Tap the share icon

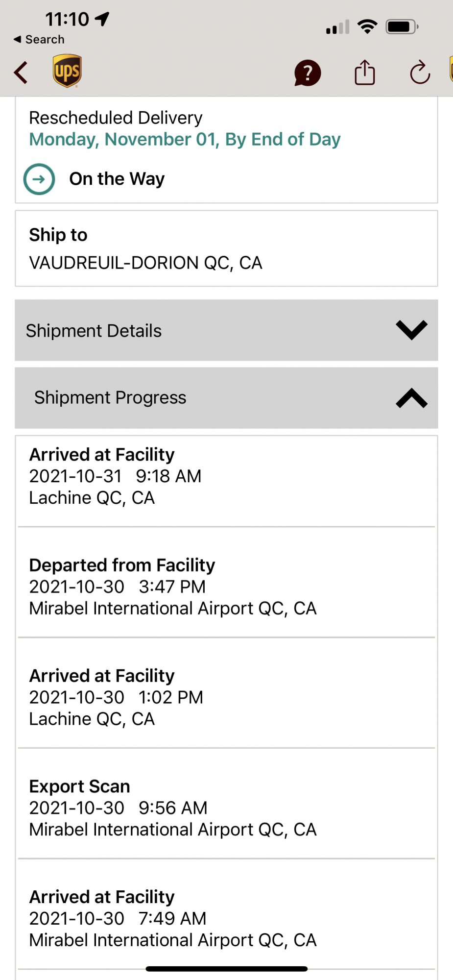click(x=365, y=73)
